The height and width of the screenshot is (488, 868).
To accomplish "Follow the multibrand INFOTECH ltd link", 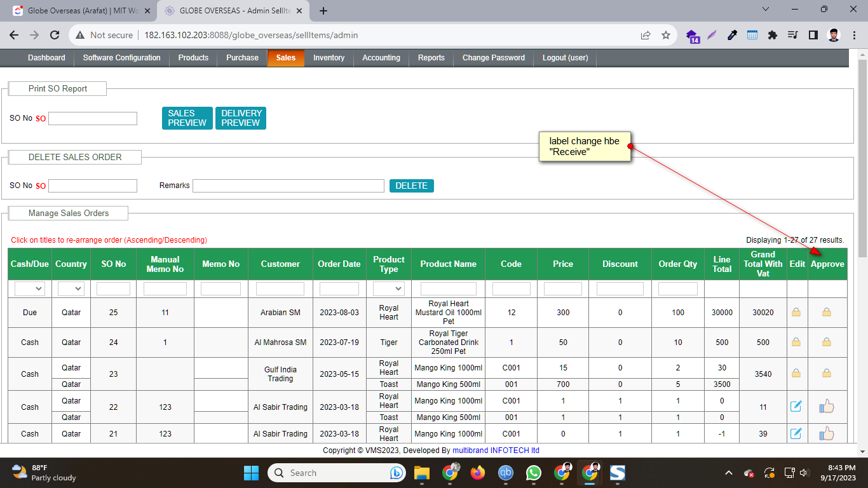I will coord(496,450).
